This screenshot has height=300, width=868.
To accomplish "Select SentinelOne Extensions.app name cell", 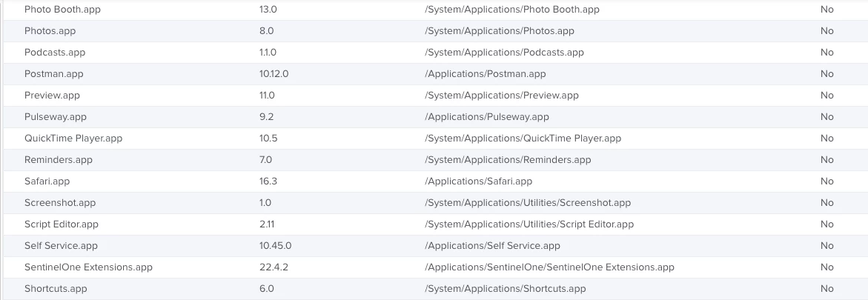I will [x=88, y=267].
